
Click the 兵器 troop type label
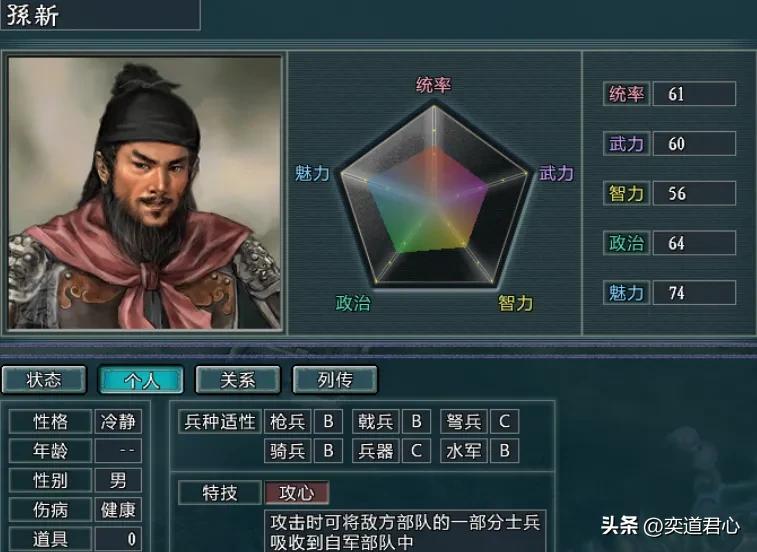(x=376, y=451)
